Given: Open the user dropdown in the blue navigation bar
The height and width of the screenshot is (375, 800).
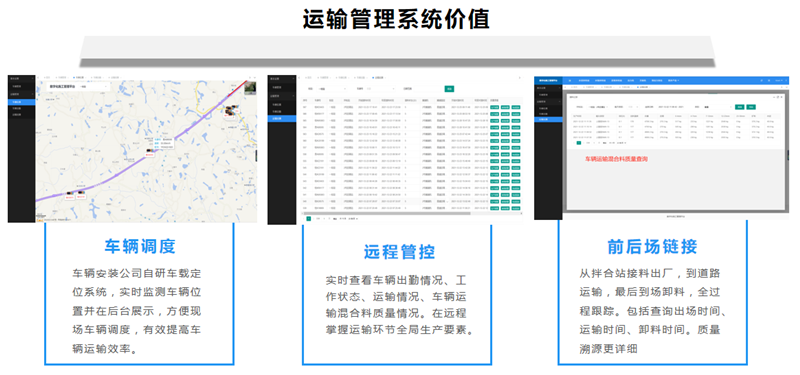Looking at the screenshot, I should 779,81.
